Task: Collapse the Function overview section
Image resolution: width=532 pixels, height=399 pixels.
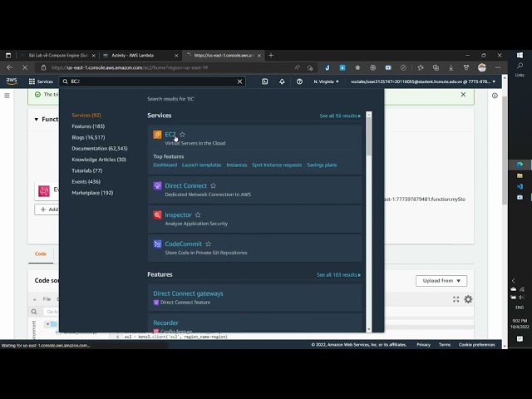Action: tap(37, 119)
